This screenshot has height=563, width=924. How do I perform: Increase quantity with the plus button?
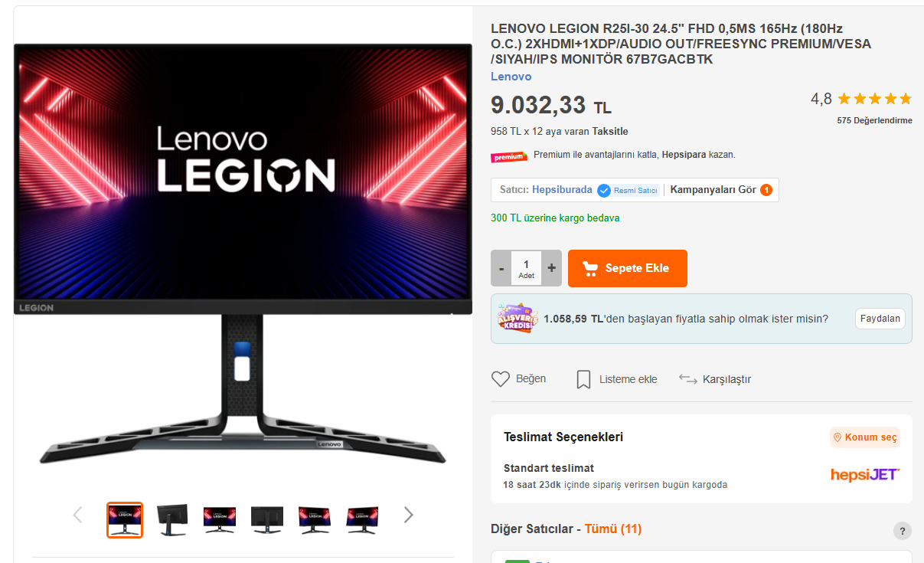[x=551, y=268]
